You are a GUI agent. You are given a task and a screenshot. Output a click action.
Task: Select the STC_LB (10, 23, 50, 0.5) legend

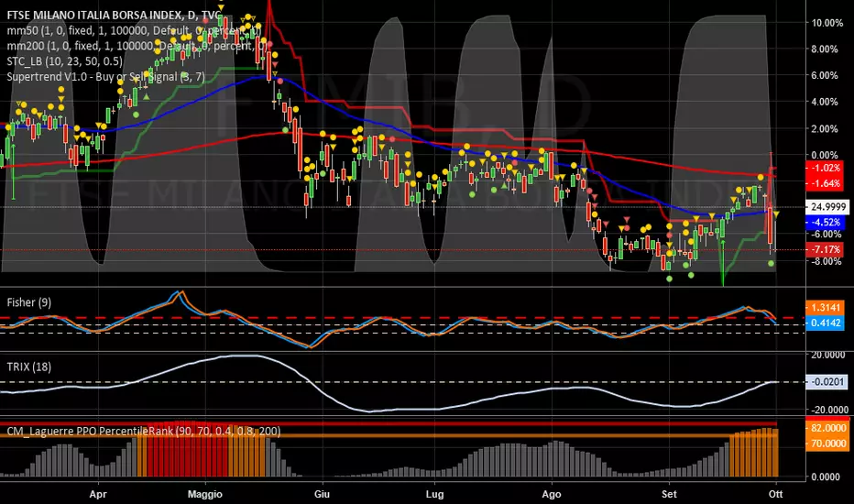point(64,61)
